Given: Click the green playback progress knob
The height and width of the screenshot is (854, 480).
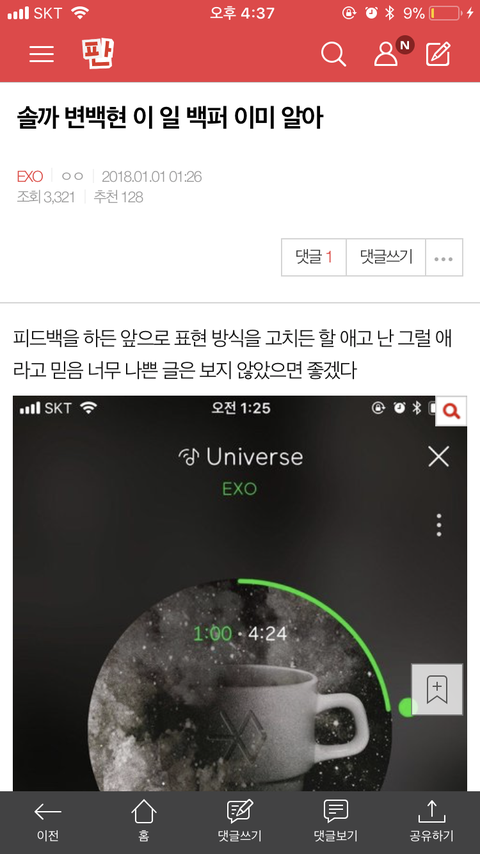Looking at the screenshot, I should pos(408,707).
